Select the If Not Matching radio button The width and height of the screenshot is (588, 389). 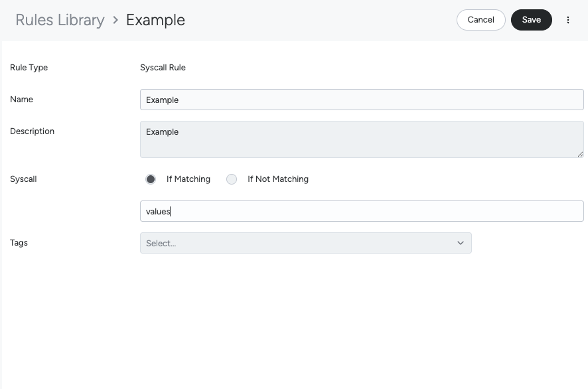(232, 179)
